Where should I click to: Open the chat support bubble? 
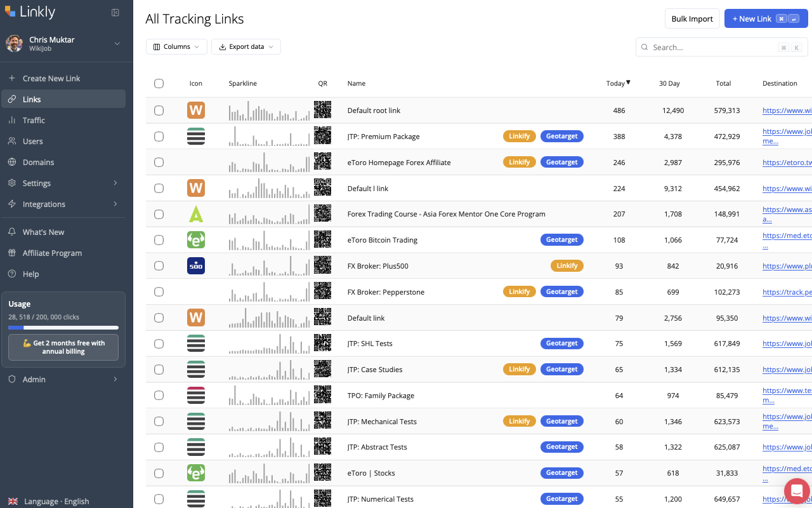[797, 491]
